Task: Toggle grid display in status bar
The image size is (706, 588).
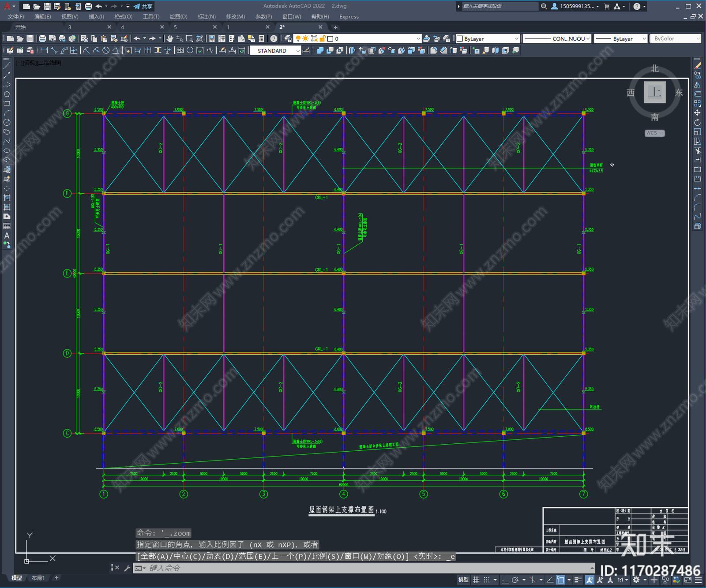Action: [476, 580]
